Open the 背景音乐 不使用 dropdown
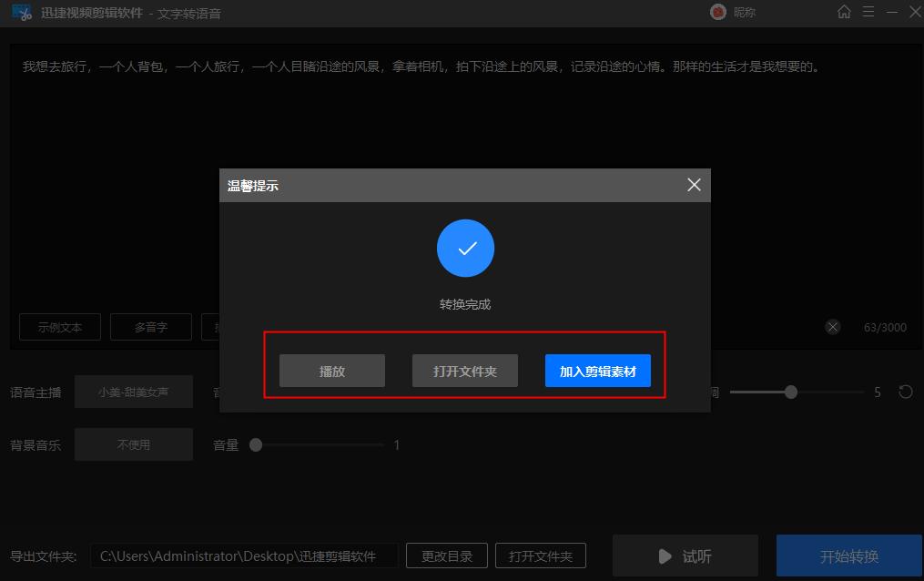The width and height of the screenshot is (924, 581). (x=133, y=444)
